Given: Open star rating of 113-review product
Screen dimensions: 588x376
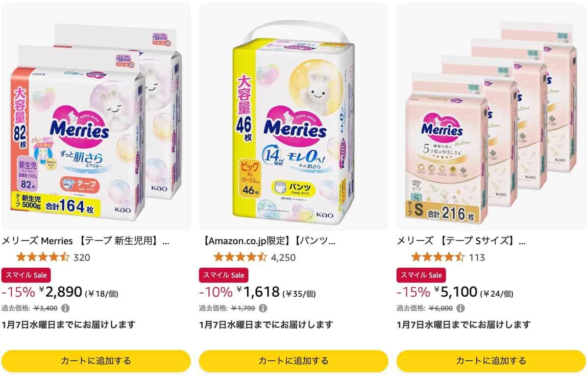Looking at the screenshot, I should tap(438, 257).
